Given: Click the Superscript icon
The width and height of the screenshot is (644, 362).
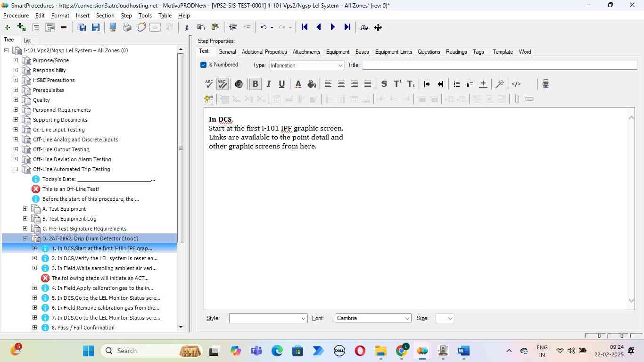Looking at the screenshot, I should tap(397, 84).
